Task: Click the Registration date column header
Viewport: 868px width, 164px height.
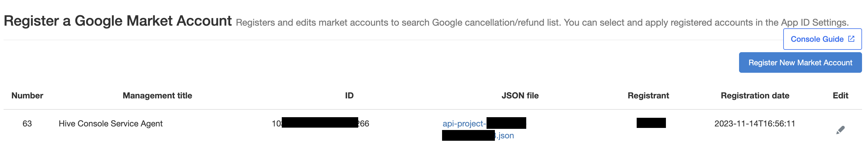Action: pyautogui.click(x=755, y=96)
